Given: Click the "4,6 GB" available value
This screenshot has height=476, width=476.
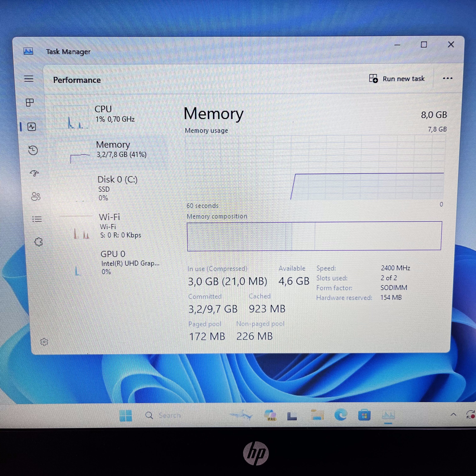Looking at the screenshot, I should tap(294, 281).
